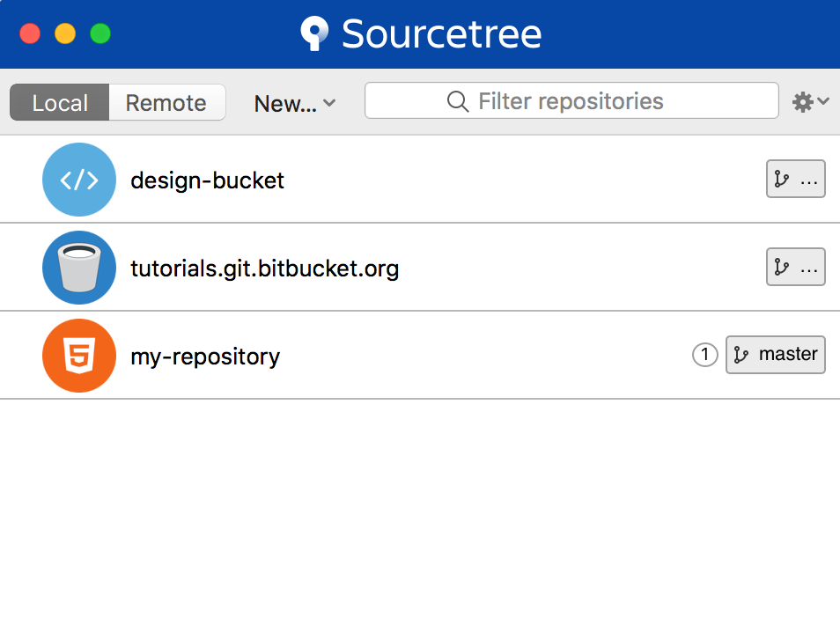Click the chevron next to New...
The width and height of the screenshot is (840, 618).
point(329,102)
